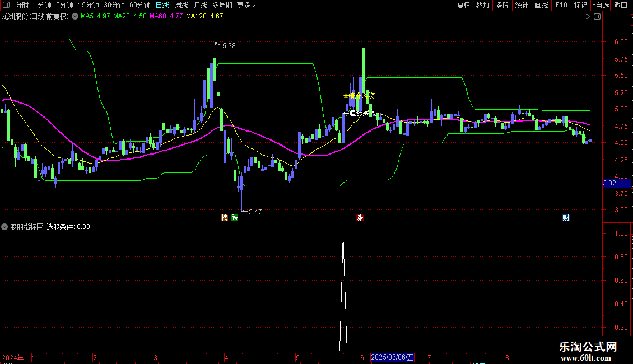Image resolution: width=633 pixels, height=364 pixels.
Task: Select the 30分钟 period tab
Action: tap(114, 5)
